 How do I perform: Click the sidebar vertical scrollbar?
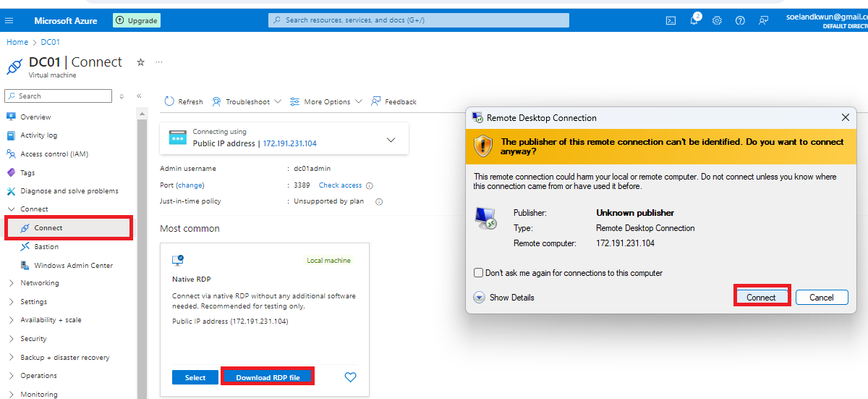(x=142, y=253)
